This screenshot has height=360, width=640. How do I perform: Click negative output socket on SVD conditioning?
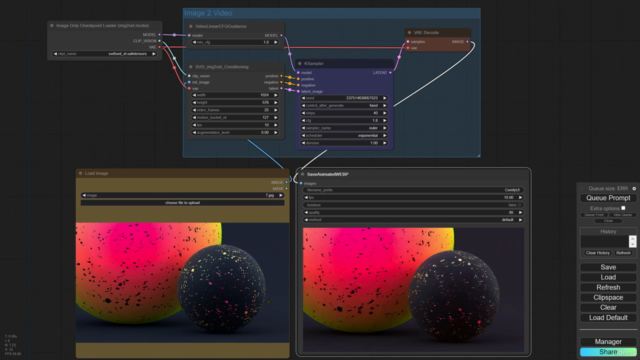281,82
